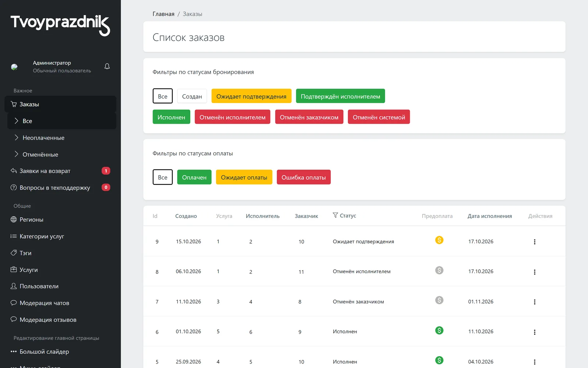This screenshot has width=588, height=368.
Task: Go to Главная breadcrumb link
Action: coord(164,14)
